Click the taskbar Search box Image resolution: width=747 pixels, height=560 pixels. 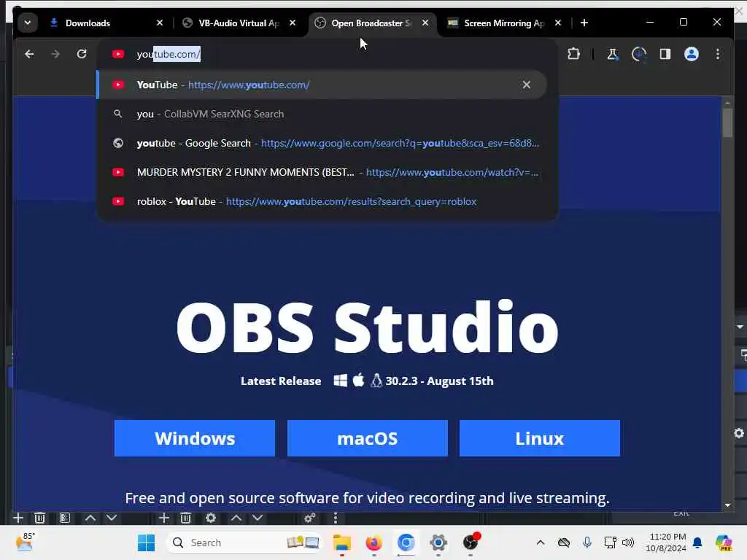(244, 542)
